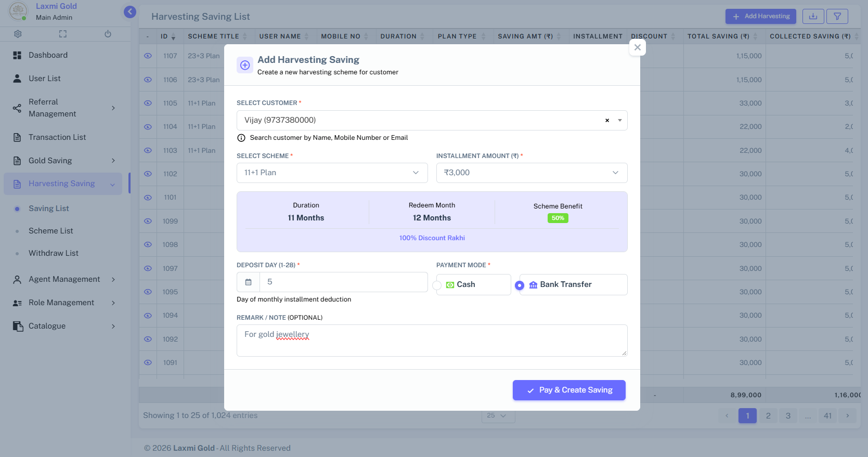Click Pay & Create Saving button
This screenshot has width=868, height=457.
569,390
